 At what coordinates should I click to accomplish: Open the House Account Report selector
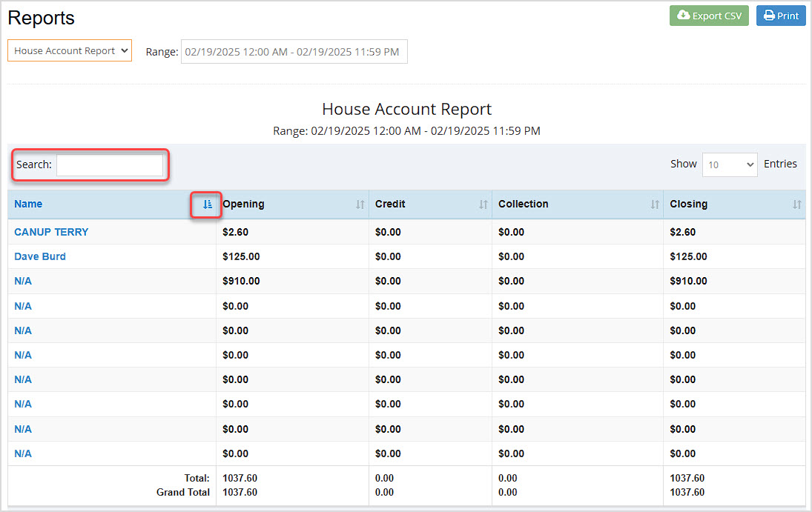69,50
